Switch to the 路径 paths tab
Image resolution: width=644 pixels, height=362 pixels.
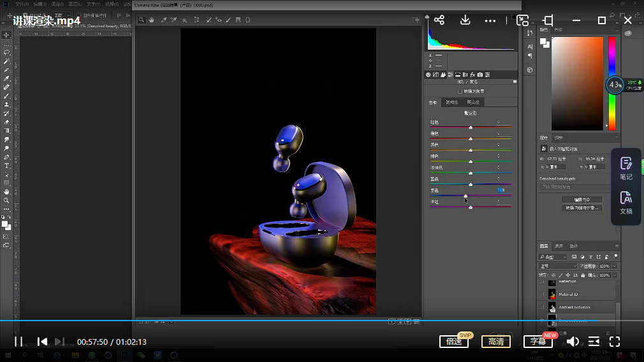tap(574, 246)
